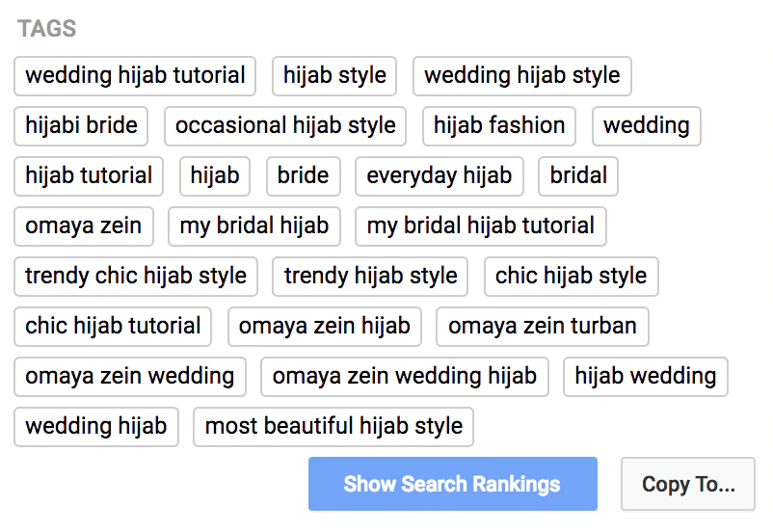Click Show Search Rankings button
773x532 pixels.
click(x=452, y=484)
